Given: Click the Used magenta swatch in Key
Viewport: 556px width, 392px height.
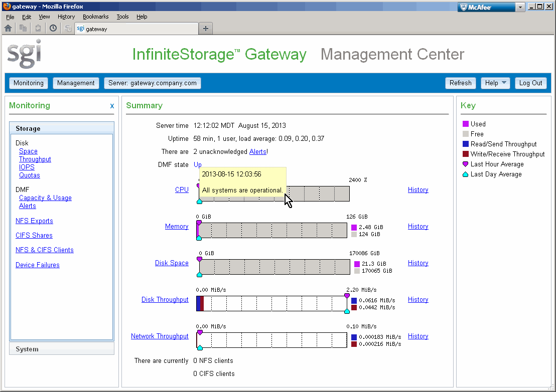Looking at the screenshot, I should point(466,124).
